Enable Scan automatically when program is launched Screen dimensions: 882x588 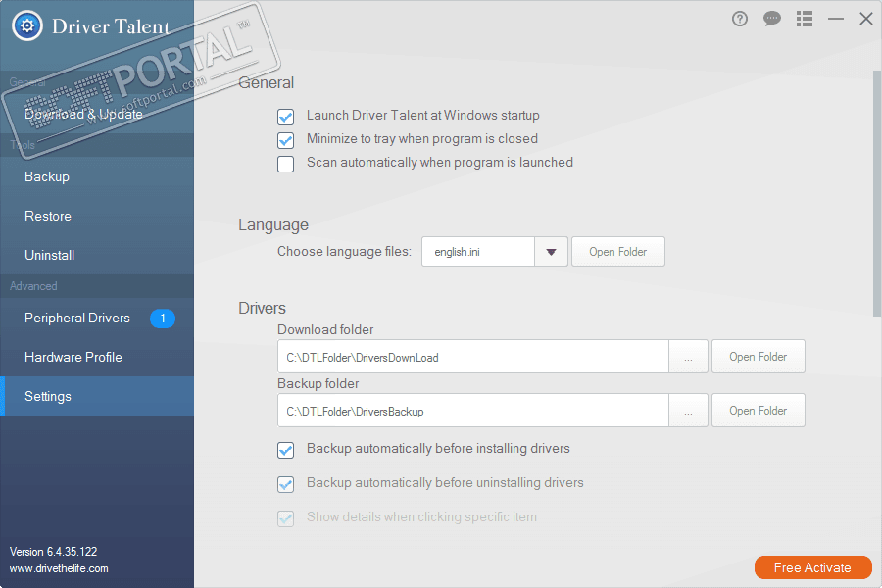[286, 164]
